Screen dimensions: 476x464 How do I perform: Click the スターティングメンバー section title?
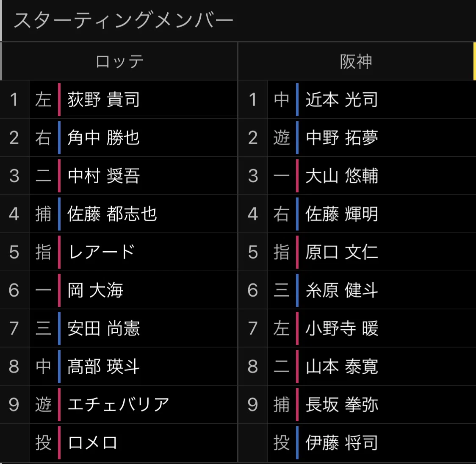point(123,20)
